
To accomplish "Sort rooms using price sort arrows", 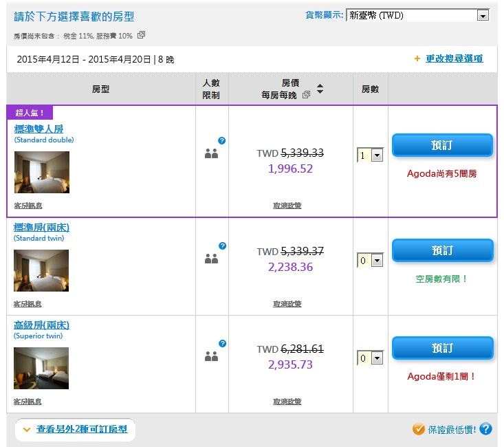I will click(x=320, y=90).
